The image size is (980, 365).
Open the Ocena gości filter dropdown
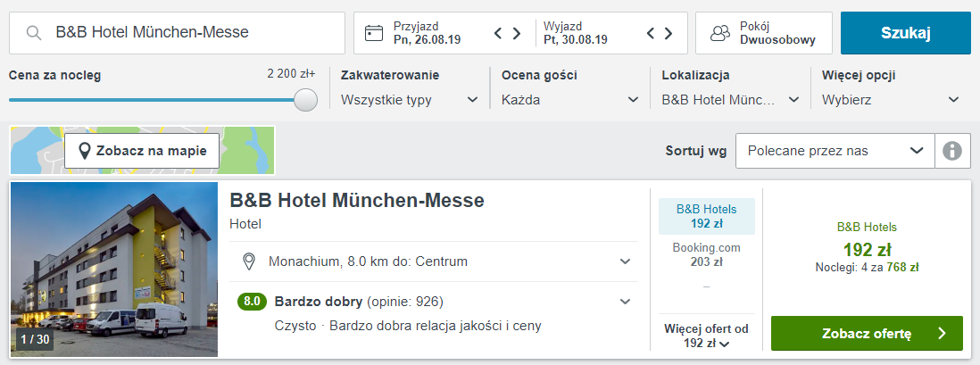569,100
